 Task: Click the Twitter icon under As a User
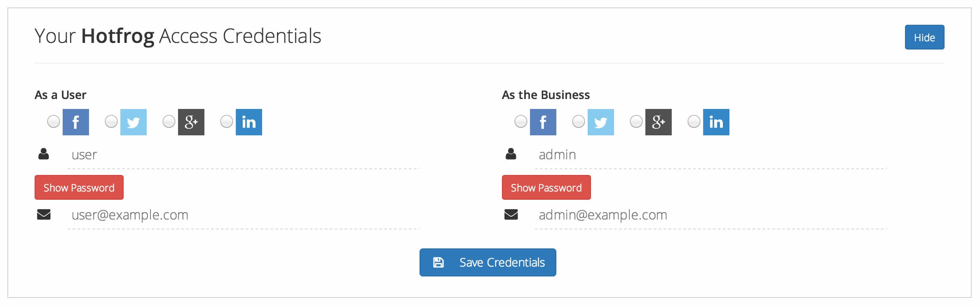tap(134, 122)
